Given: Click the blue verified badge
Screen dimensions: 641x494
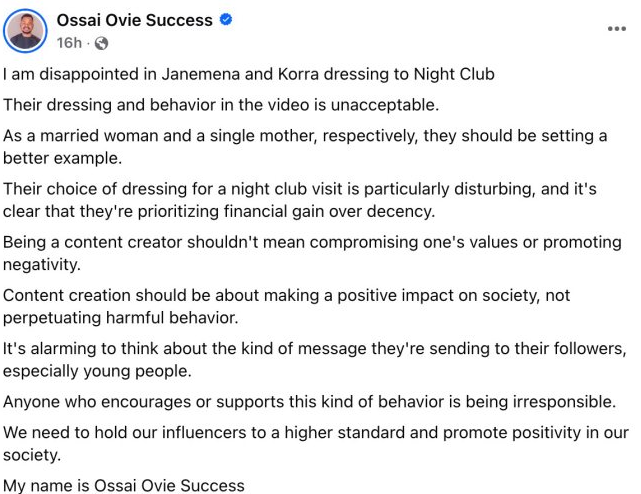Looking at the screenshot, I should 226,20.
